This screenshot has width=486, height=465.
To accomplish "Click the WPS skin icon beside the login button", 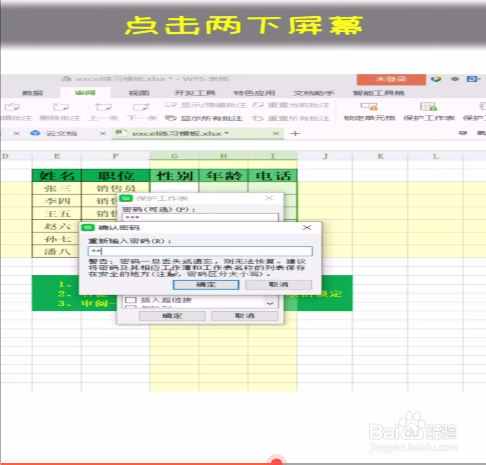I will (x=436, y=79).
